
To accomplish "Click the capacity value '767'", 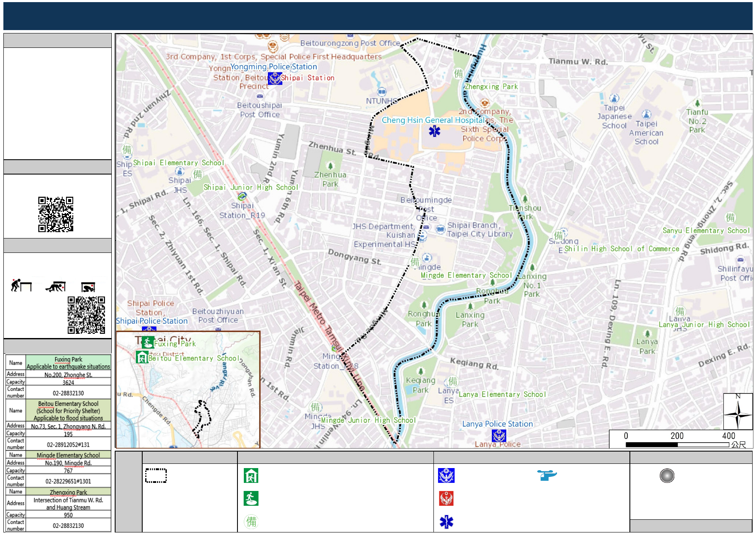I will tap(68, 471).
